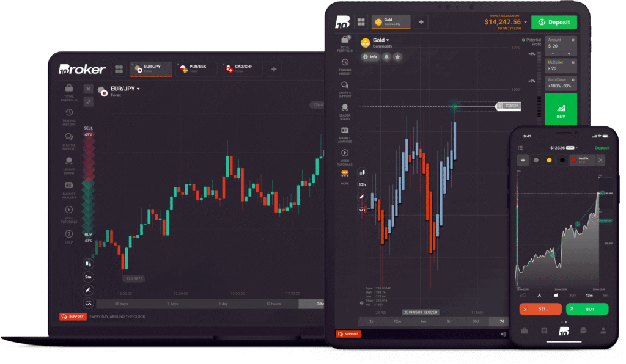
Task: Select the pencil drawing tool on the chart
Action: tap(361, 197)
